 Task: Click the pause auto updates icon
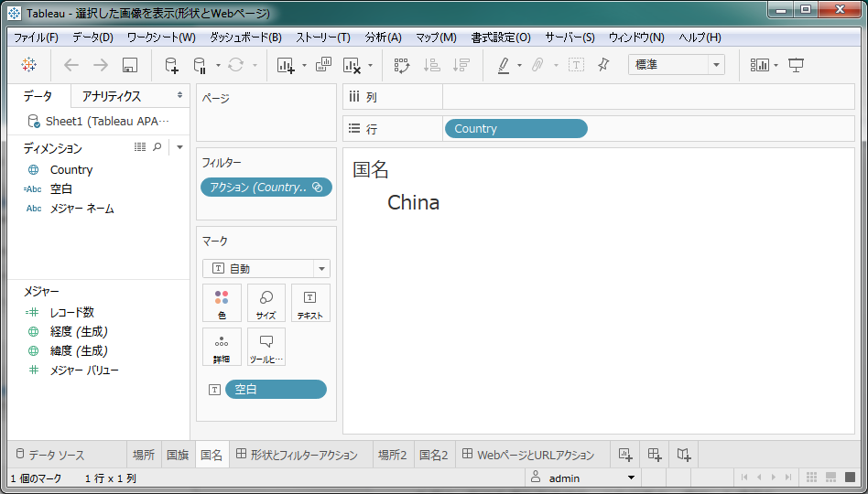point(200,65)
